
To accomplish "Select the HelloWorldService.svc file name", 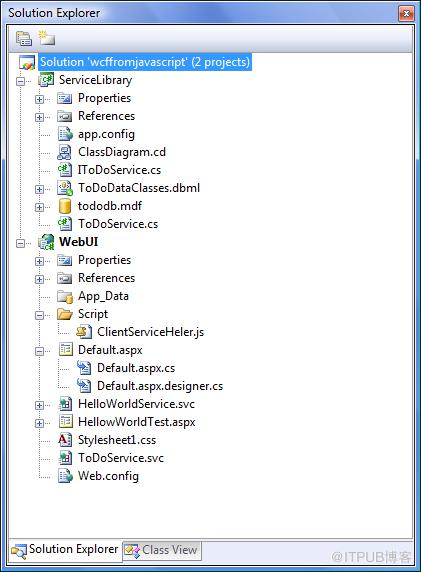I will [x=136, y=404].
